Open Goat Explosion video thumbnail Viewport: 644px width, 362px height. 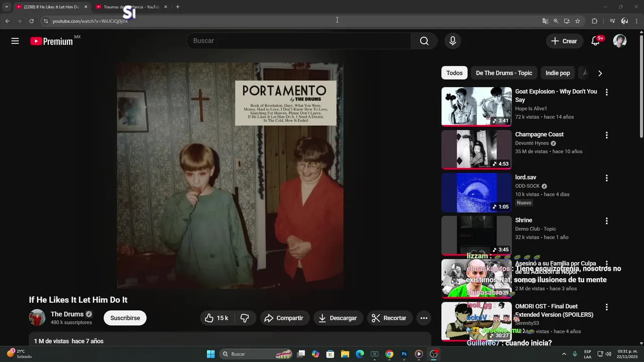point(476,107)
